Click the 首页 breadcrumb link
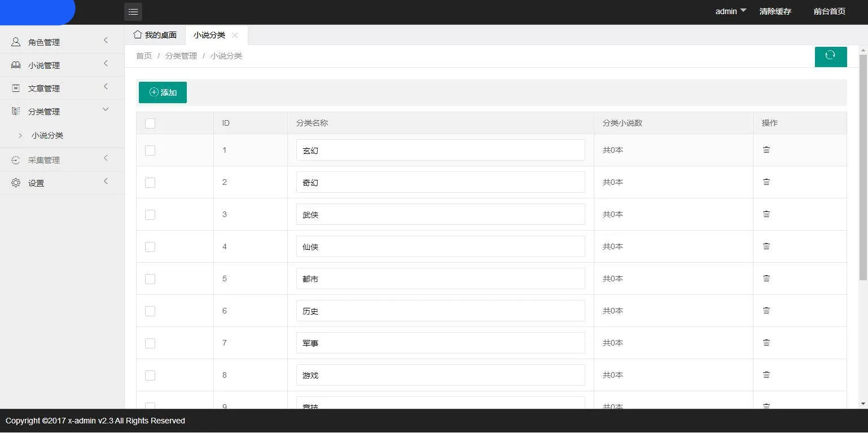Viewport: 868px width, 433px height. [144, 56]
